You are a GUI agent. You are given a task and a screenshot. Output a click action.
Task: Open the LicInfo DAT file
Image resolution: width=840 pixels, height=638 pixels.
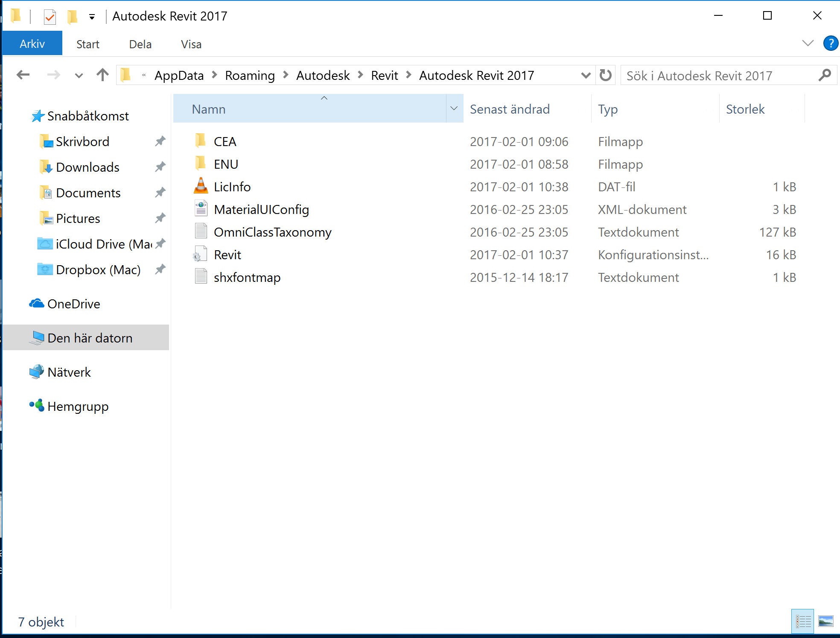click(232, 187)
